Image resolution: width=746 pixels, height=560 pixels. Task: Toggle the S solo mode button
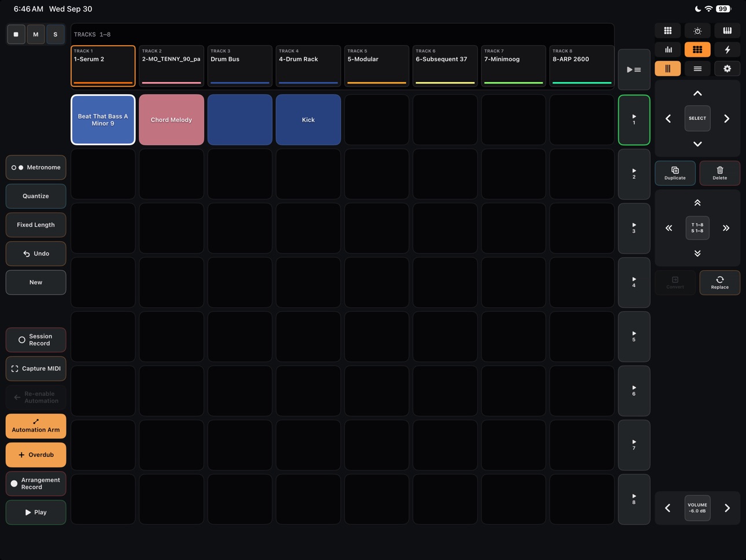[56, 34]
